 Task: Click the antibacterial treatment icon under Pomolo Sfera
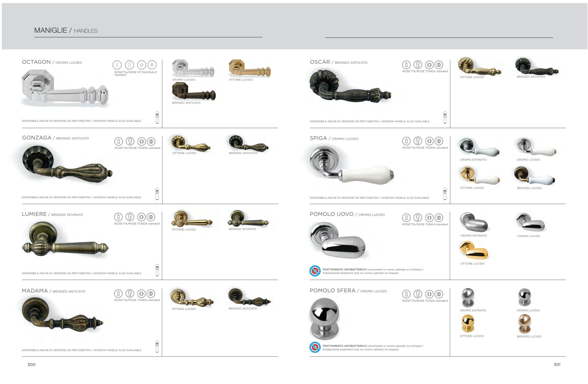tap(315, 347)
